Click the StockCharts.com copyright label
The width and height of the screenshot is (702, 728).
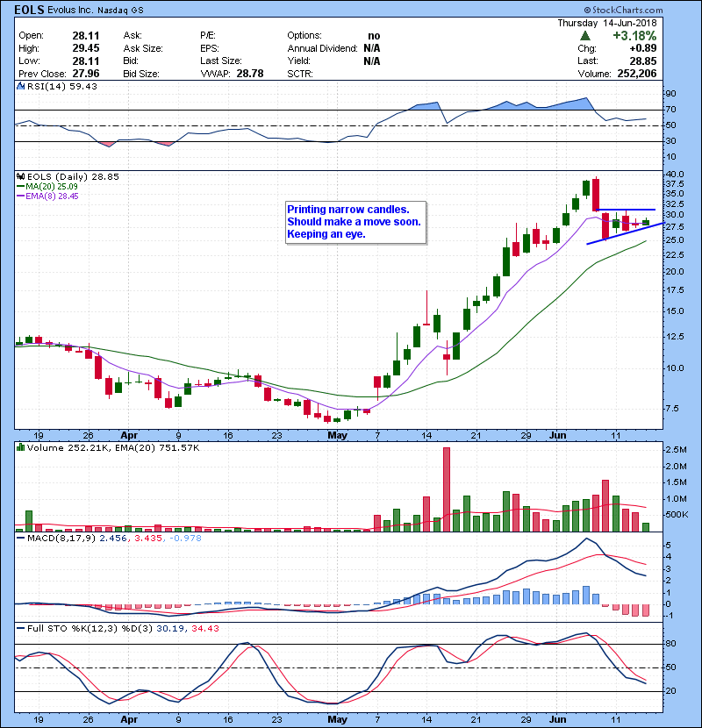pos(624,10)
